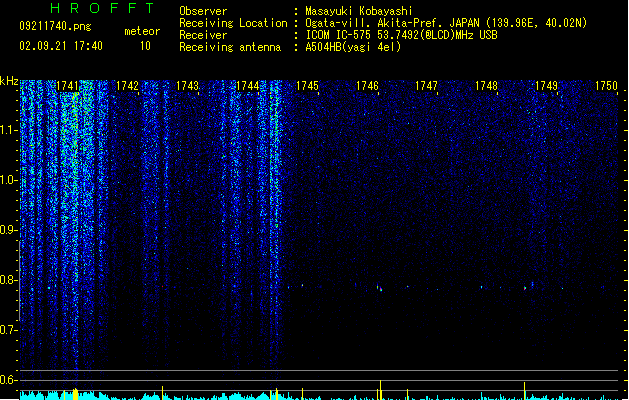The width and height of the screenshot is (629, 400).
Task: Click the 'Receiving antenna' label
Action: 230,47
